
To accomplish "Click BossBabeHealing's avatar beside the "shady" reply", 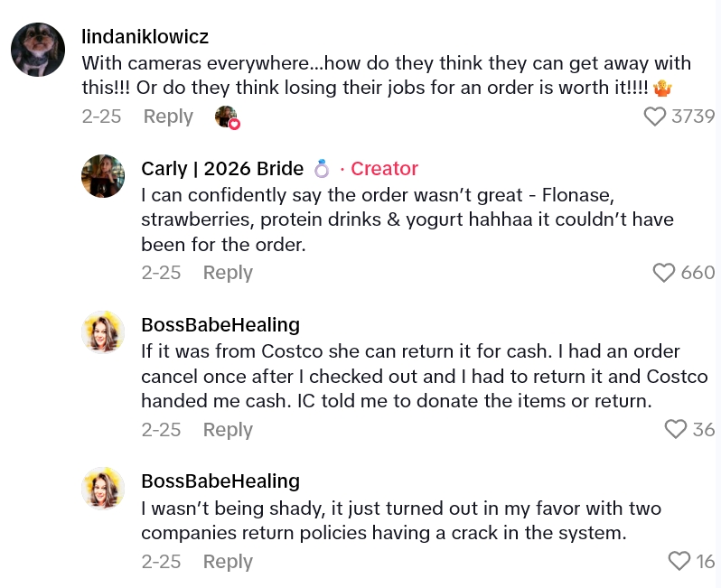I will [103, 489].
